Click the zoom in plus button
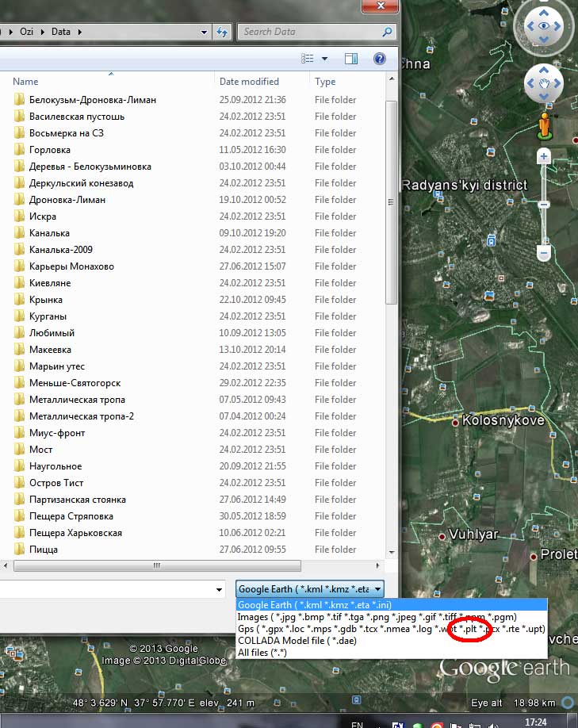This screenshot has width=578, height=728. tap(544, 157)
